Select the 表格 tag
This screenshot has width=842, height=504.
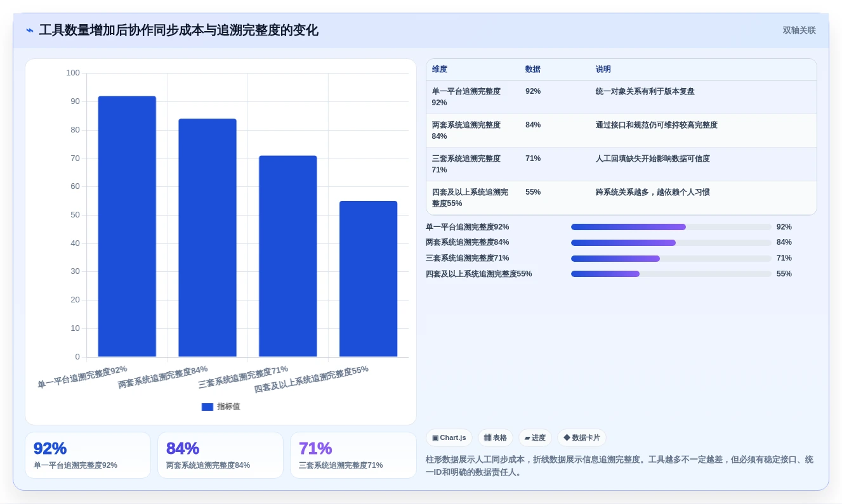click(x=496, y=438)
